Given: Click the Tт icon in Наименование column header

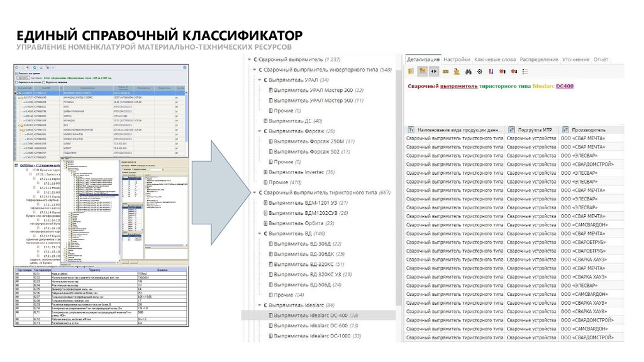Looking at the screenshot, I should (x=411, y=129).
